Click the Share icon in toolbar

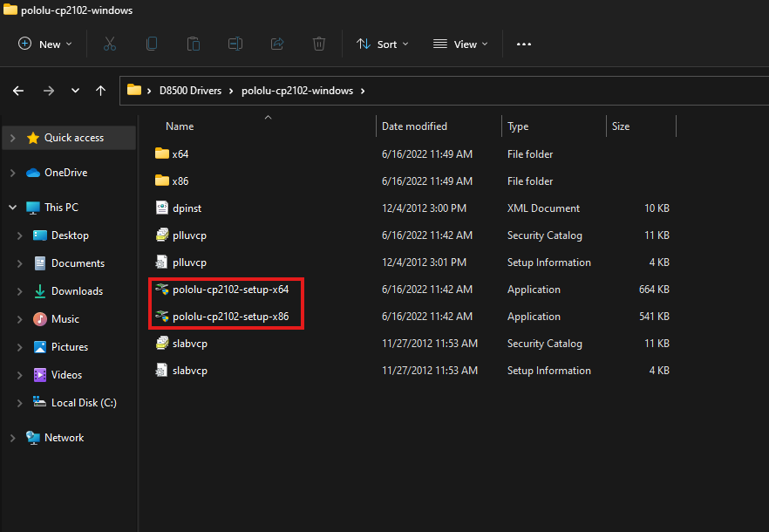click(x=277, y=44)
